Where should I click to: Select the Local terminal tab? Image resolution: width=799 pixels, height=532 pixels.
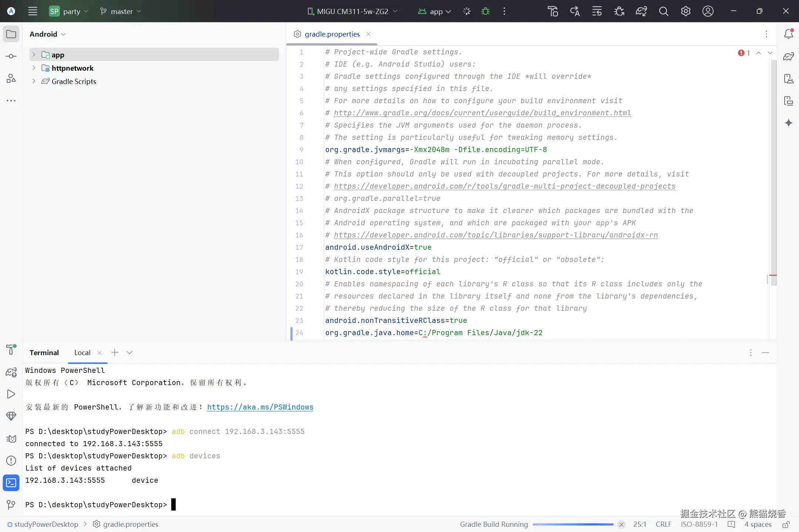click(82, 353)
